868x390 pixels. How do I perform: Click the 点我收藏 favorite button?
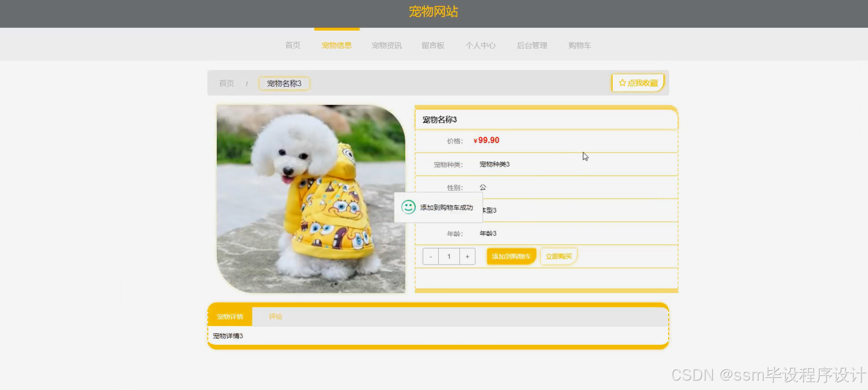[638, 83]
